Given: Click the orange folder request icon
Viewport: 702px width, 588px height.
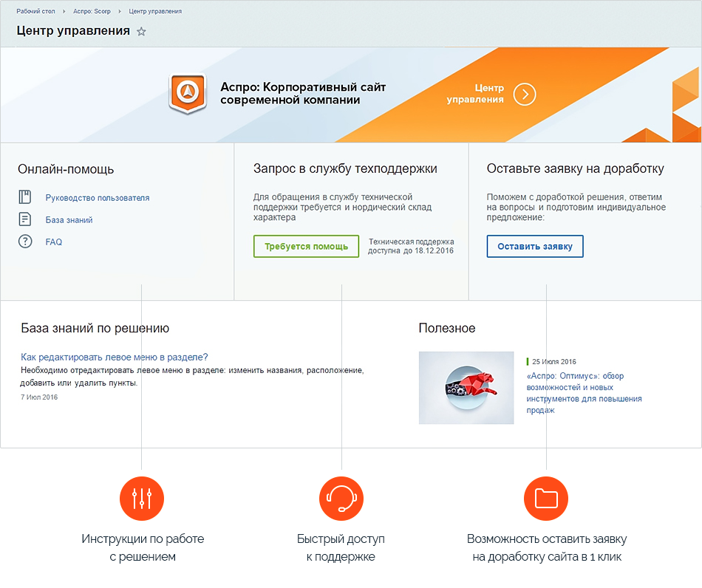Looking at the screenshot, I should [x=545, y=499].
